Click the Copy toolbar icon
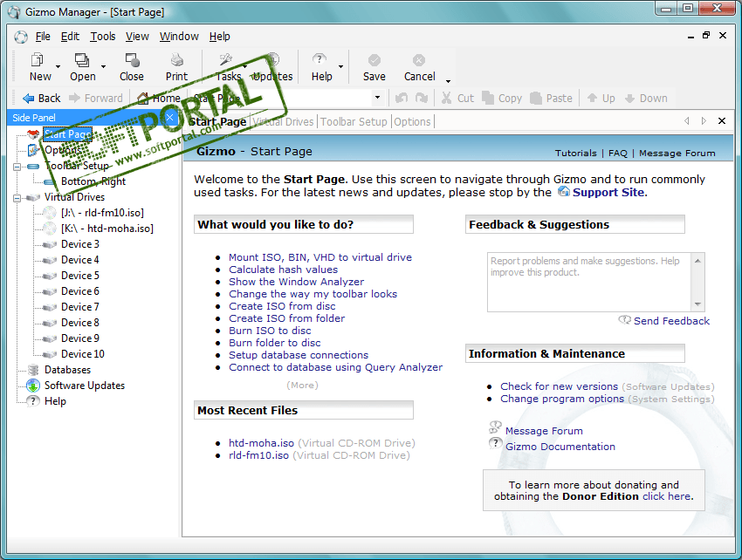The image size is (742, 560). 488,98
